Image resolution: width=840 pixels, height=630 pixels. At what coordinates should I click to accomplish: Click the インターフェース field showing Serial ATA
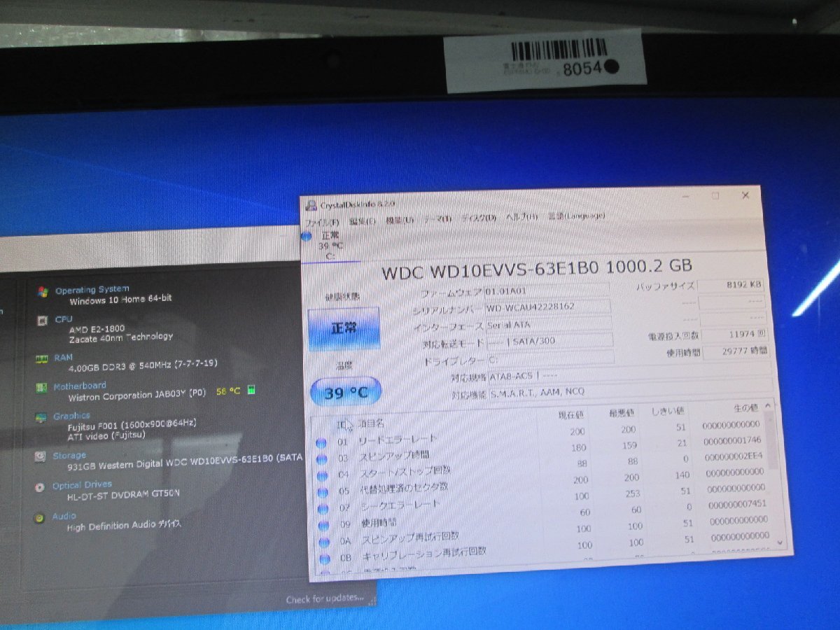pyautogui.click(x=549, y=324)
